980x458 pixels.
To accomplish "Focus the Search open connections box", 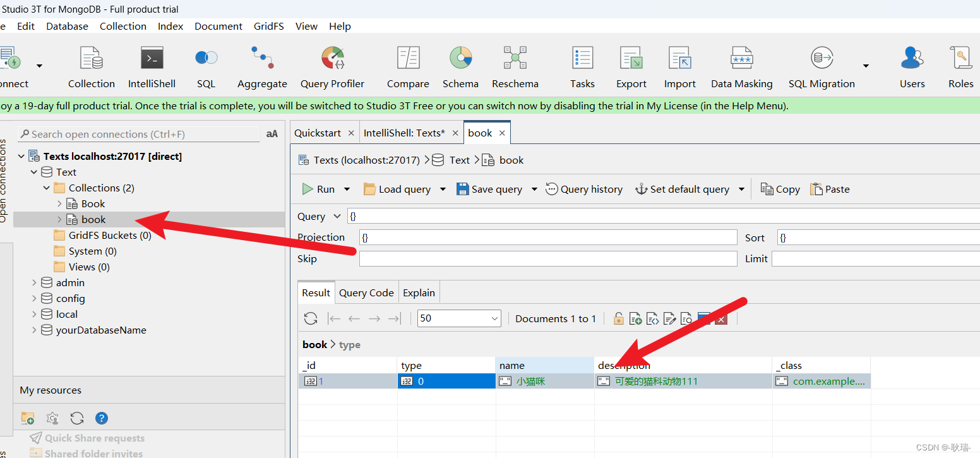I will (x=139, y=134).
